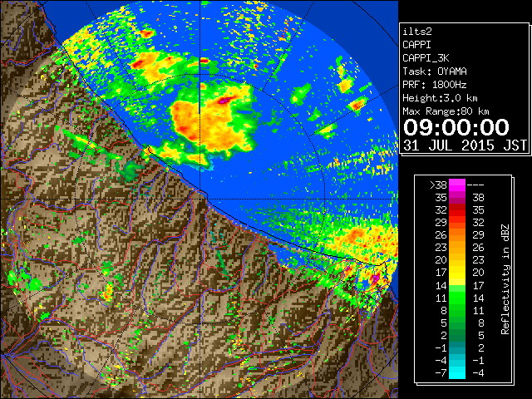Click the "Height:3.0 km" line
This screenshot has width=532, height=399.
(440, 98)
